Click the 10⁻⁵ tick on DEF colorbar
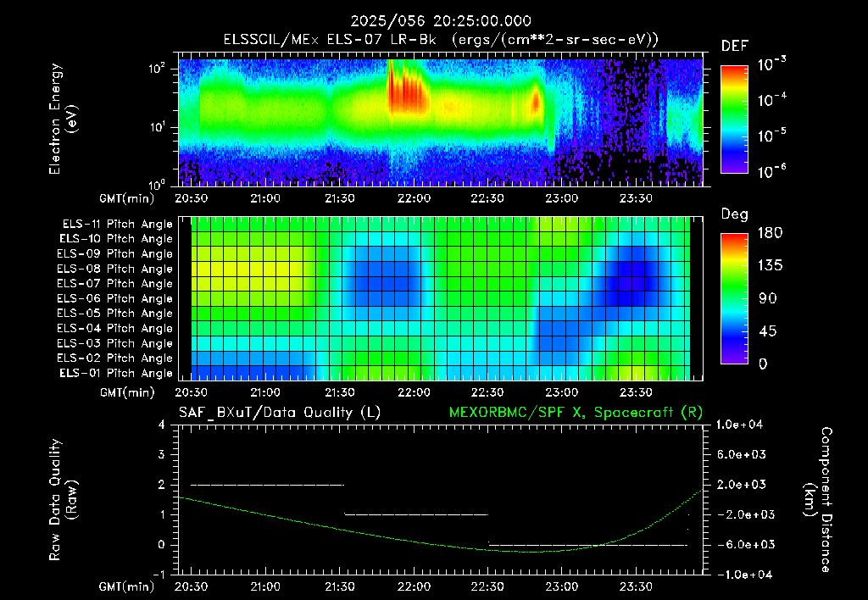 pos(771,135)
